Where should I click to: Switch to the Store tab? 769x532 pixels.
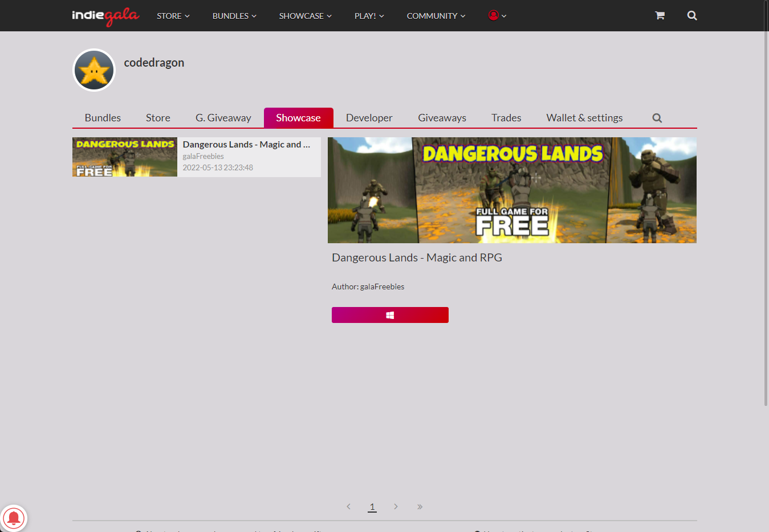[158, 118]
